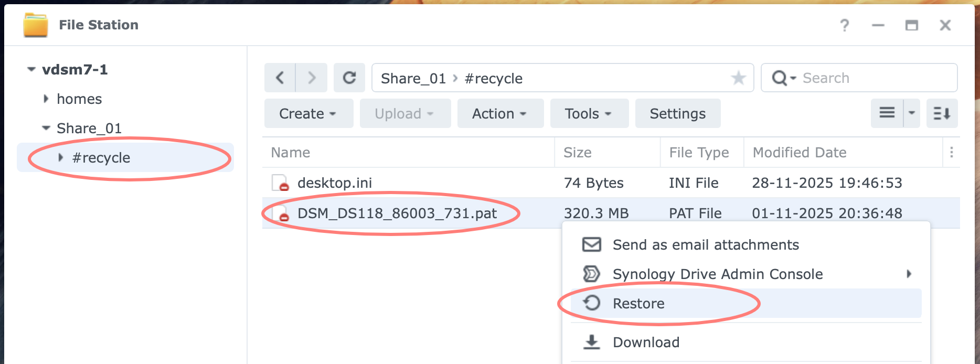Click the magnifier search options icon

[x=784, y=78]
